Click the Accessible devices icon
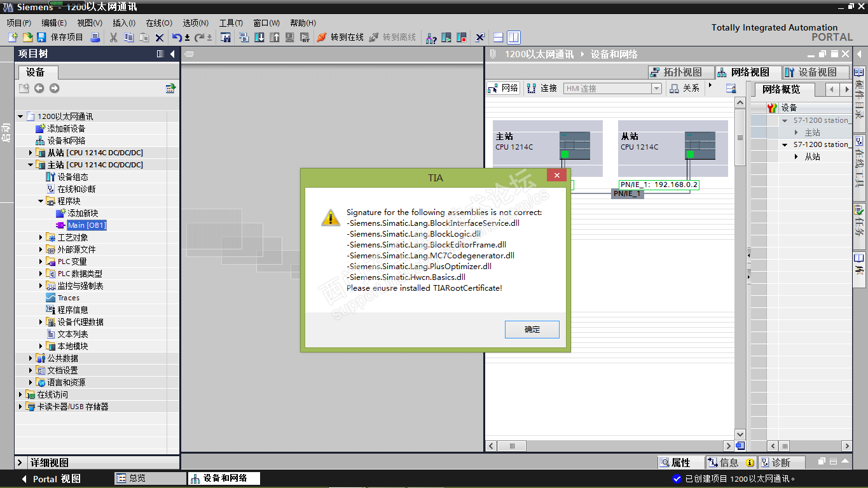Viewport: 868px width, 488px height. click(431, 38)
